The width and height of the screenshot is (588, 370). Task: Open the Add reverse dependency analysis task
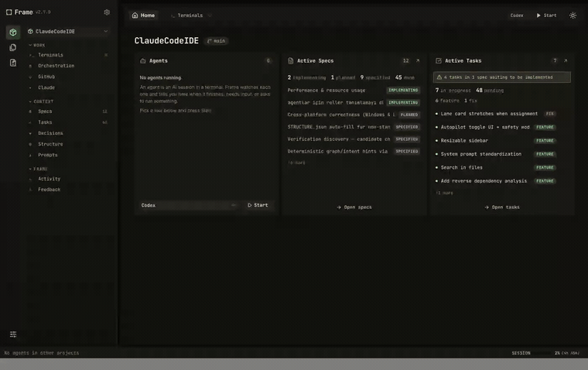tap(496, 181)
